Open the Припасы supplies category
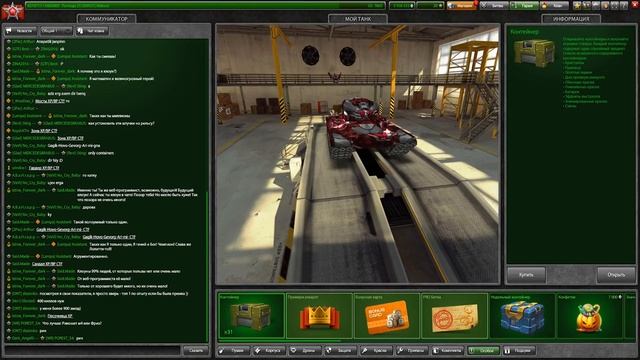 pyautogui.click(x=411, y=350)
